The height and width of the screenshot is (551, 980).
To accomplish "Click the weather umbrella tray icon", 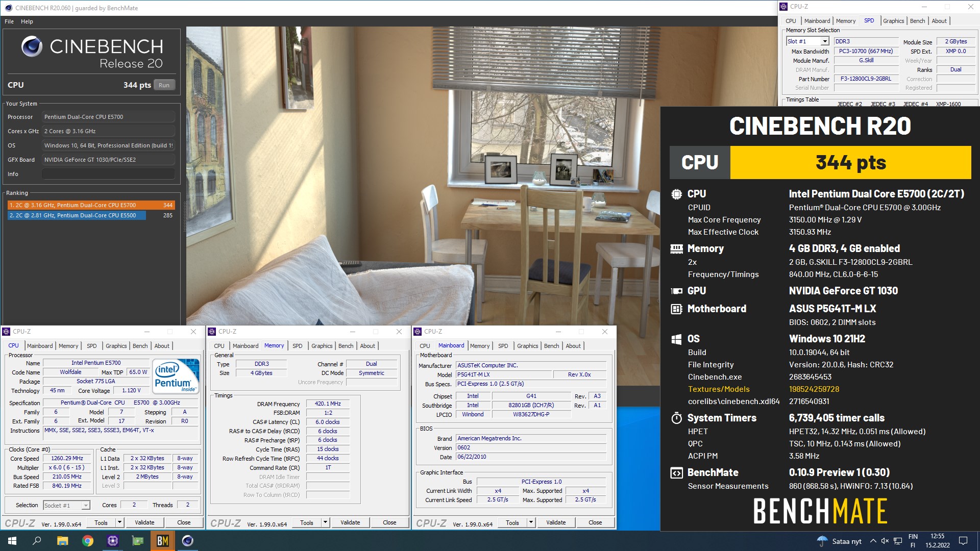I will tap(822, 541).
